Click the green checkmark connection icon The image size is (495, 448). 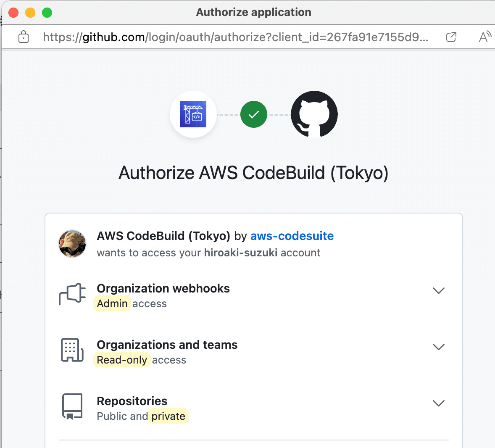253,114
